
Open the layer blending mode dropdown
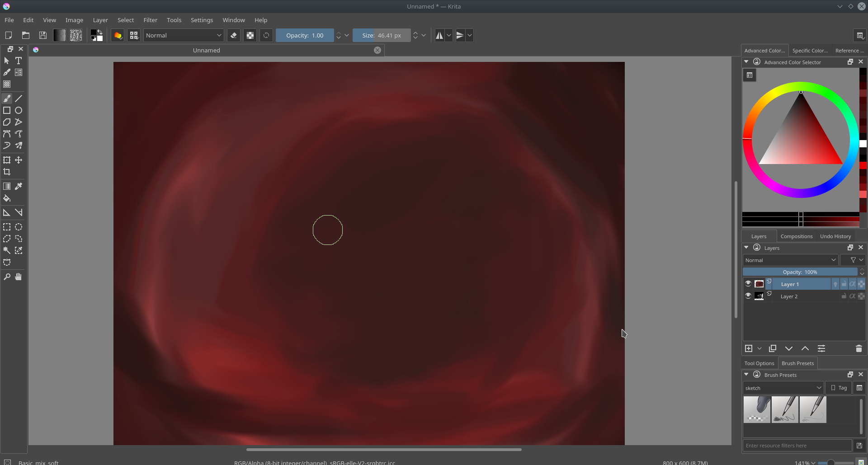pos(790,260)
